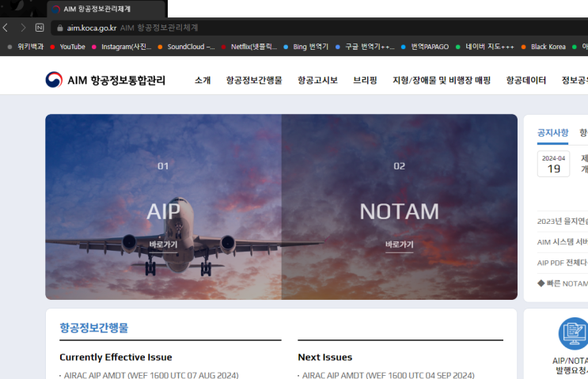
Task: Open AIRAC AIP AMDT 07 AUG 2024
Action: tap(151, 375)
